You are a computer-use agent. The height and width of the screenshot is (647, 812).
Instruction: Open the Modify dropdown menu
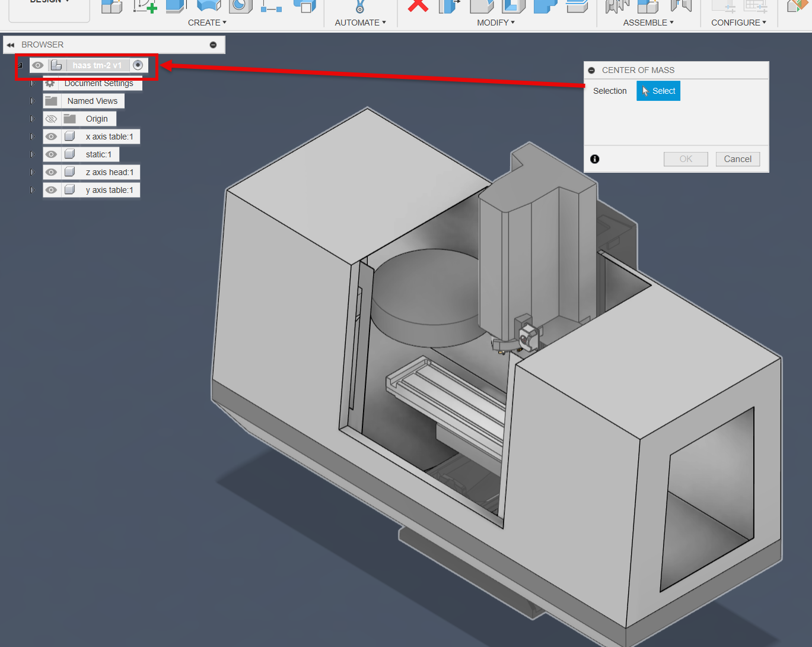coord(495,23)
